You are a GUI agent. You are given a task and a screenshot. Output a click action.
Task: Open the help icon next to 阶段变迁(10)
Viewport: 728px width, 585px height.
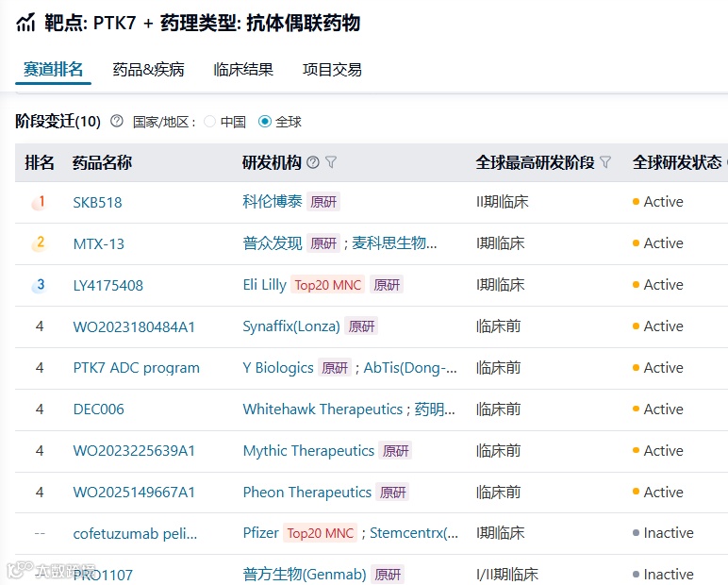pyautogui.click(x=117, y=122)
